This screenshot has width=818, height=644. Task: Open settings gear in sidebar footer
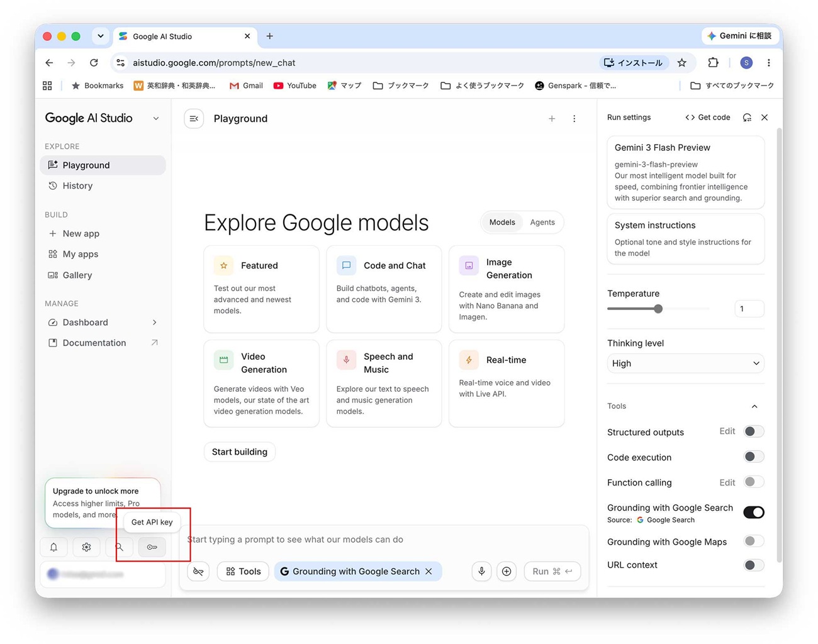point(86,547)
